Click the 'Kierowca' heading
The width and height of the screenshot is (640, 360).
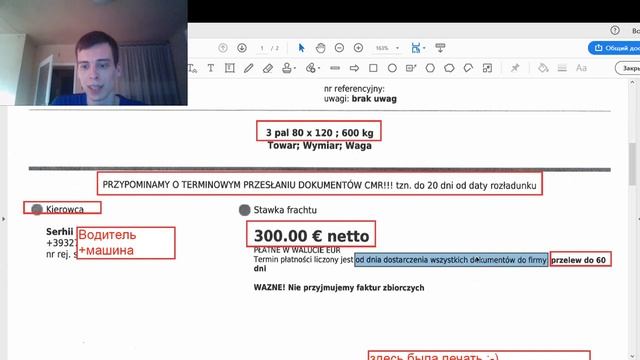[x=65, y=209]
